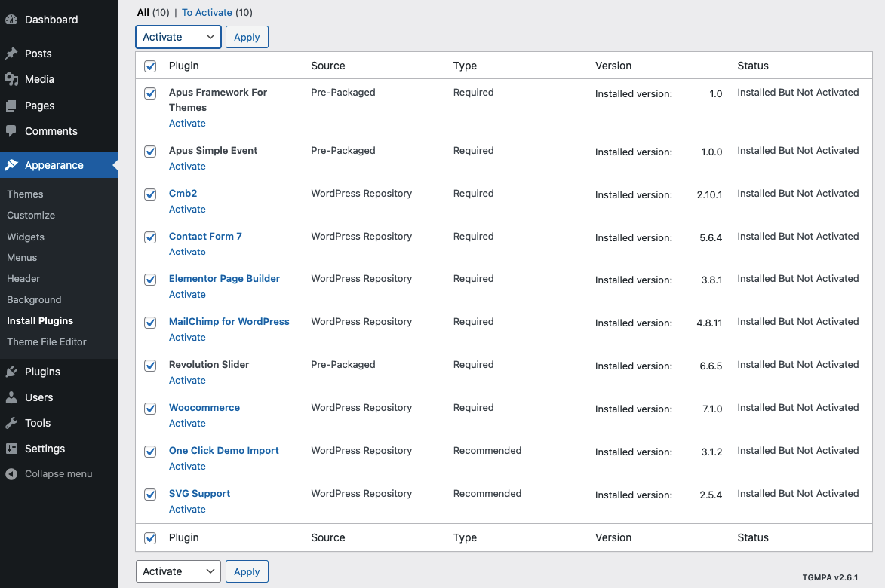Uncheck the Woocommerce plugin checkbox

[150, 409]
